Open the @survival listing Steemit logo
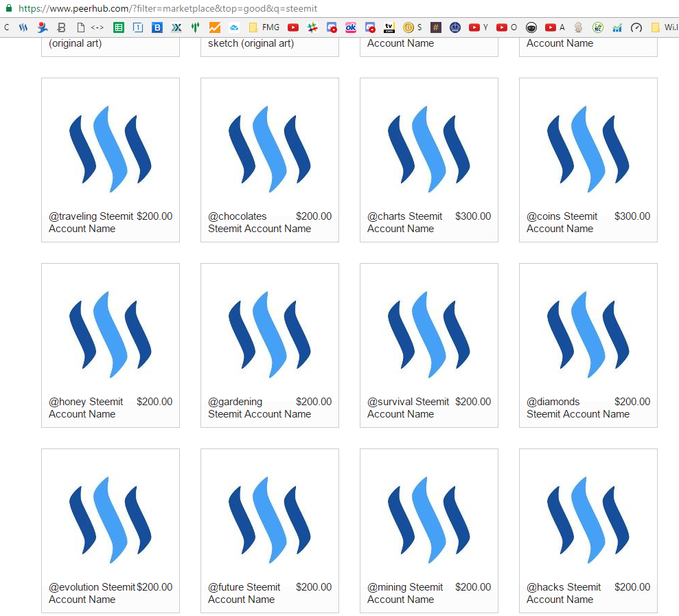 pos(429,334)
